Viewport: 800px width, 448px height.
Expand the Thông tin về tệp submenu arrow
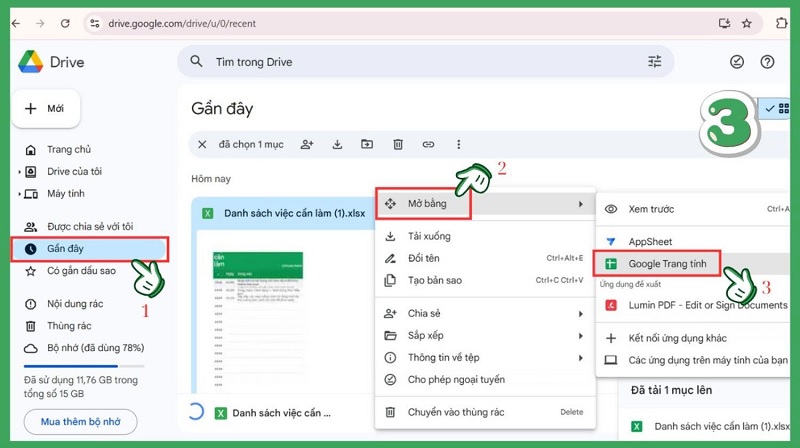(x=580, y=358)
